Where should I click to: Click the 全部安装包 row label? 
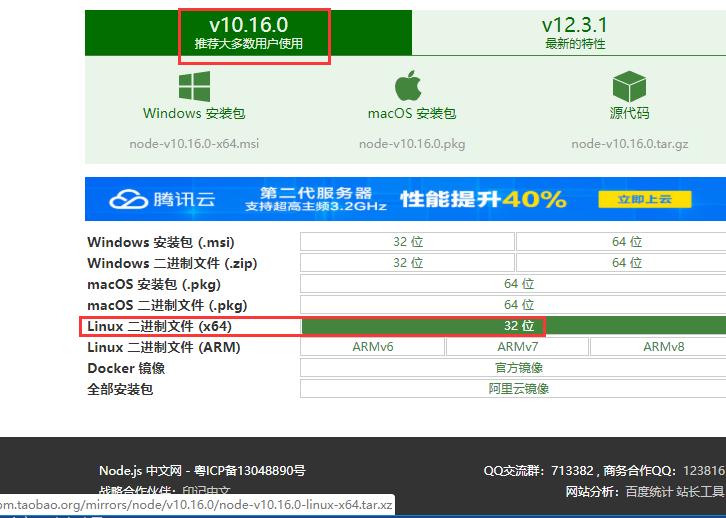[120, 389]
